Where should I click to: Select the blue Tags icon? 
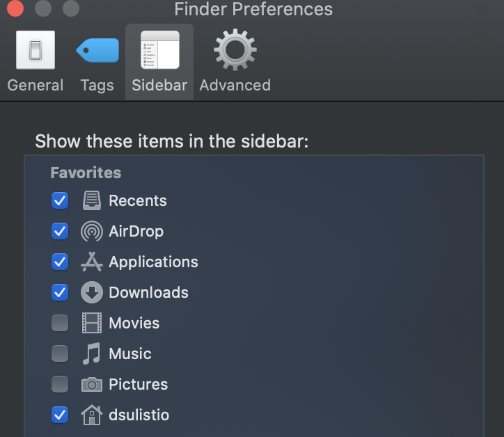click(x=97, y=50)
